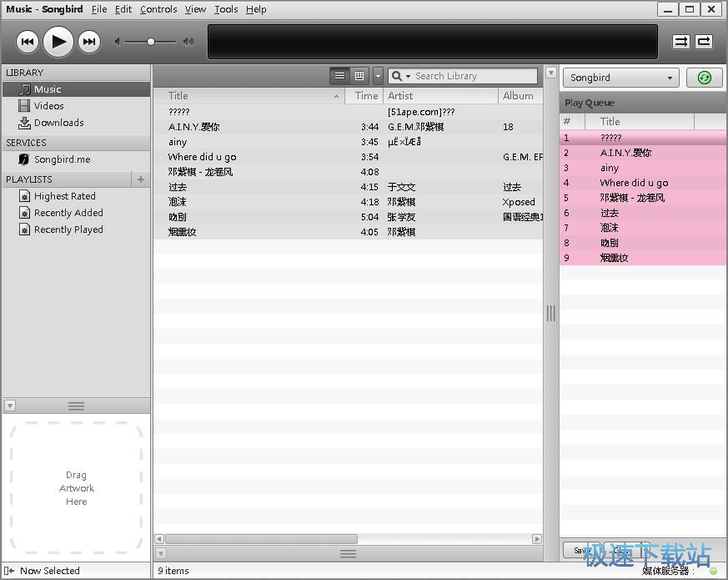
Task: Sort by the Time column
Action: pos(364,96)
